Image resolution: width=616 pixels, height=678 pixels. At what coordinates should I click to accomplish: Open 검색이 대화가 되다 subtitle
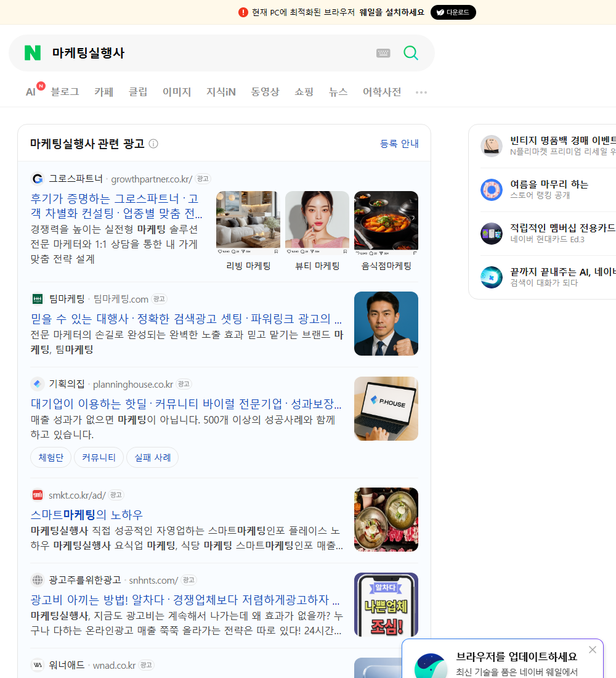[x=544, y=283]
